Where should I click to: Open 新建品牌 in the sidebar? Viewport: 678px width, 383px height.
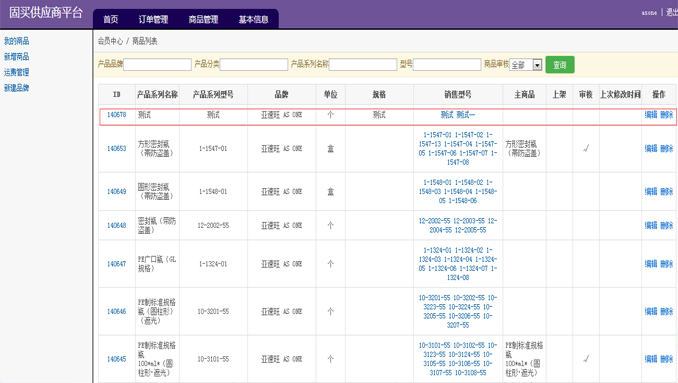(x=16, y=88)
